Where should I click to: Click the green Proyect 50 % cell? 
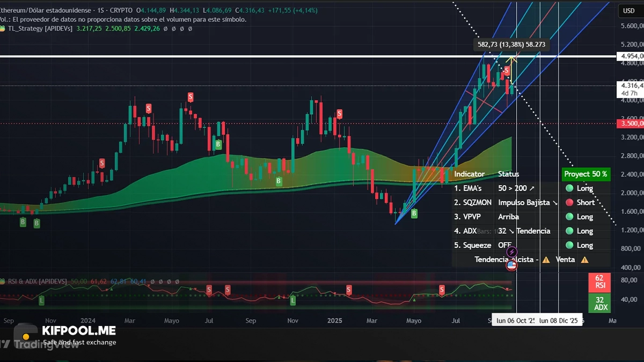[586, 174]
